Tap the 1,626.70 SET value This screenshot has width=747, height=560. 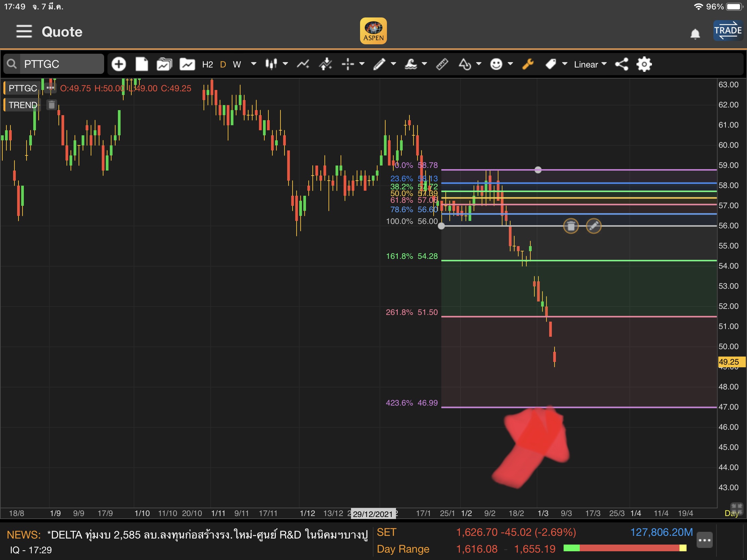(x=477, y=532)
